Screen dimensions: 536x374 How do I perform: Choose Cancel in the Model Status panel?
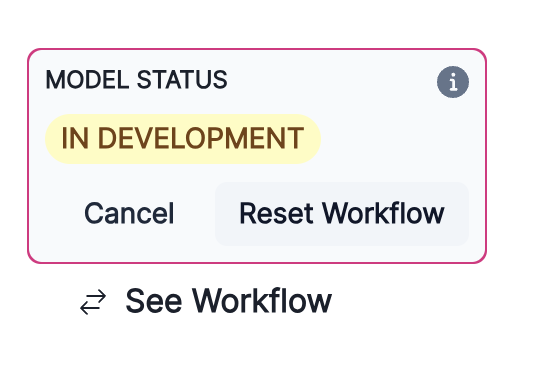tap(129, 214)
